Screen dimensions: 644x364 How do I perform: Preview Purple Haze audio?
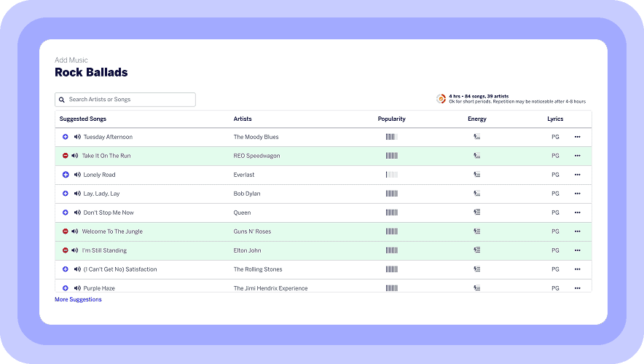coord(77,288)
